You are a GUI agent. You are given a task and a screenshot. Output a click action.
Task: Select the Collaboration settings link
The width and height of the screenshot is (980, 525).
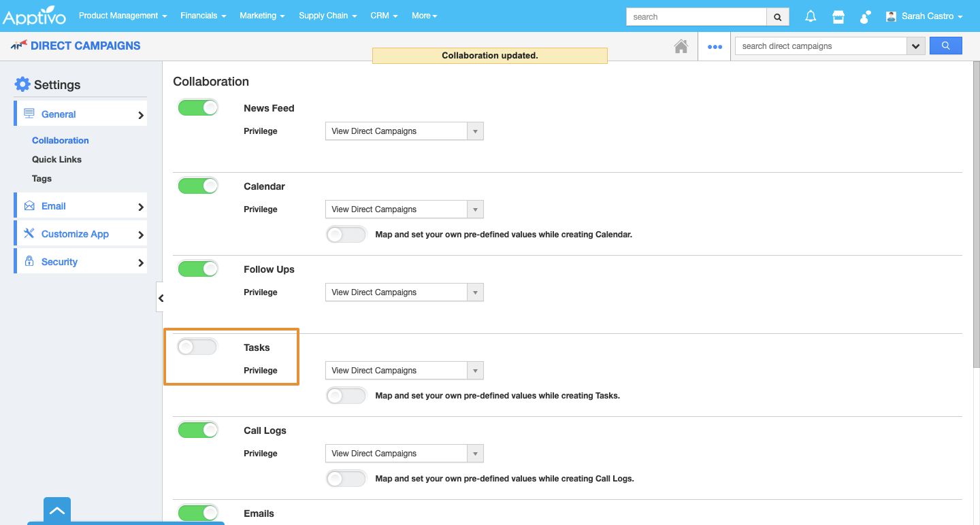[61, 140]
